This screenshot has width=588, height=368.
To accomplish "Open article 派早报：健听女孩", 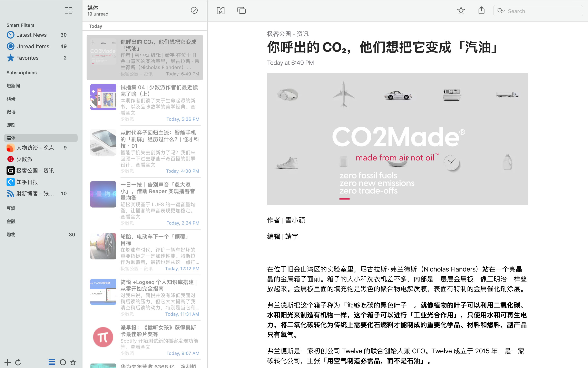I will [145, 340].
